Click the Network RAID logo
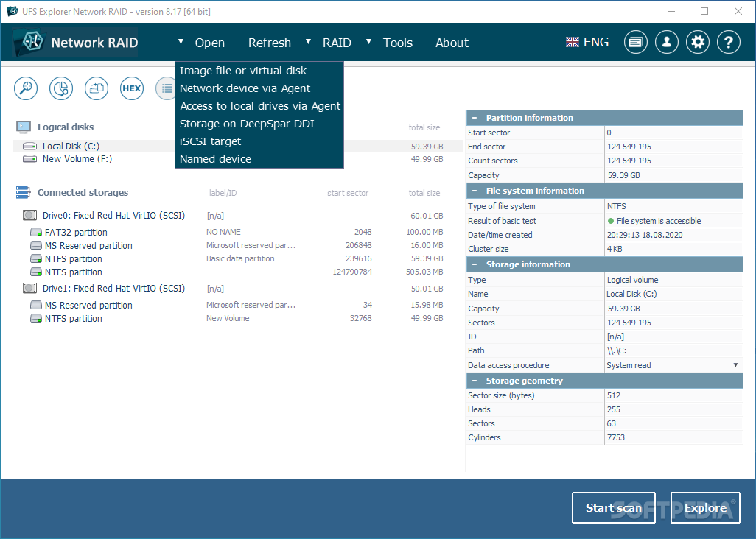Viewport: 756px width, 539px height. pos(75,43)
